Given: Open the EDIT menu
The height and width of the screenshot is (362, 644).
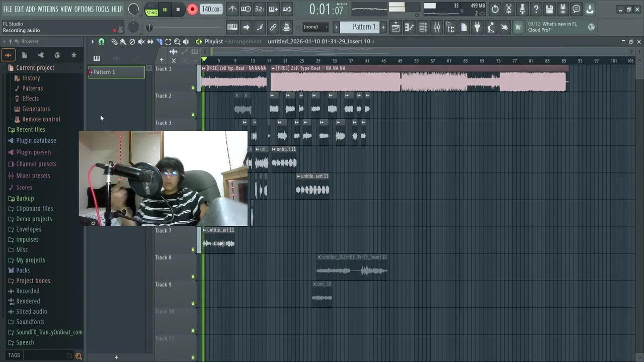Looking at the screenshot, I should (x=19, y=9).
